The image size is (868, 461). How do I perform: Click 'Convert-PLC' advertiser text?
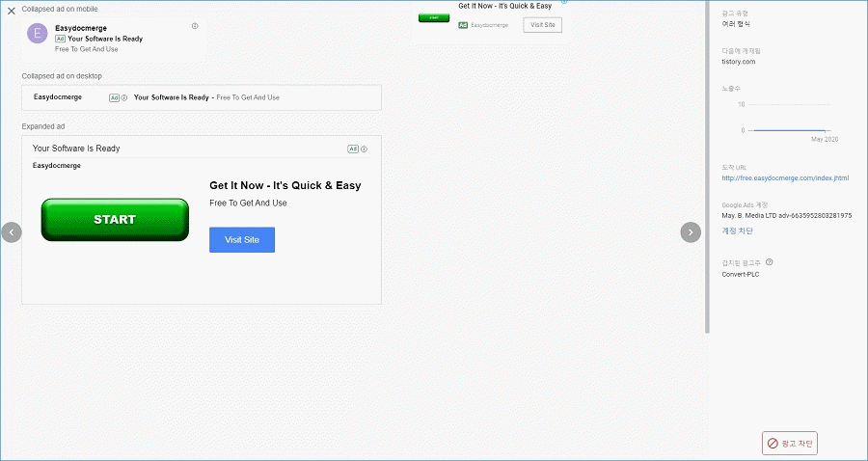pos(741,274)
